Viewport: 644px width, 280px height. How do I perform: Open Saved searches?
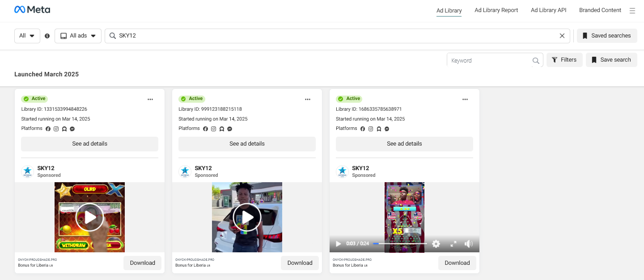coord(607,36)
